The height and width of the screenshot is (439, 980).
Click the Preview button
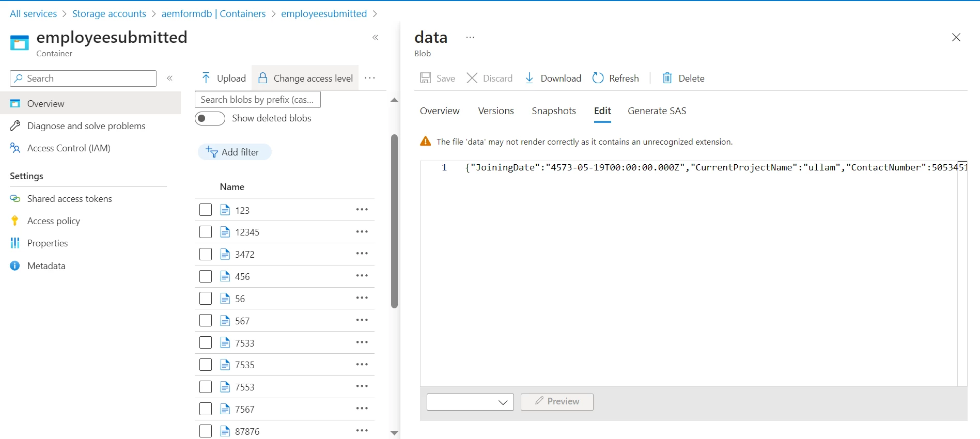tap(557, 402)
